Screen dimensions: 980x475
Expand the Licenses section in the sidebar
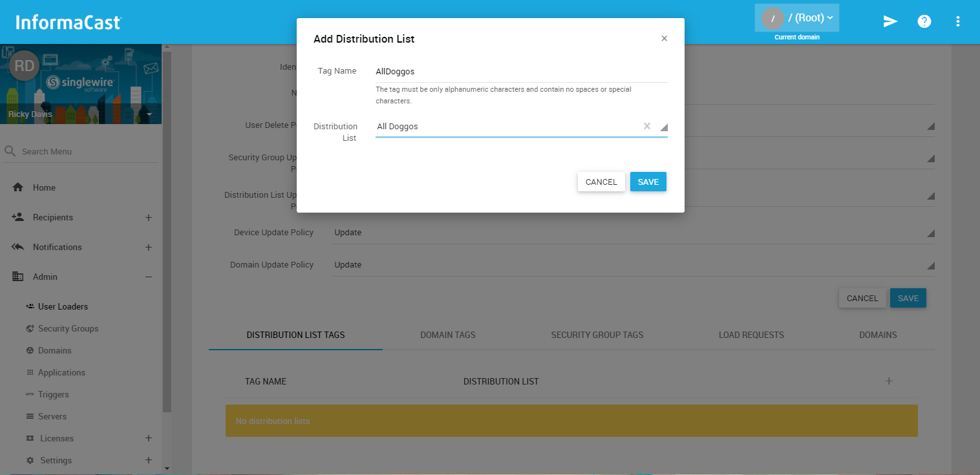pos(148,438)
